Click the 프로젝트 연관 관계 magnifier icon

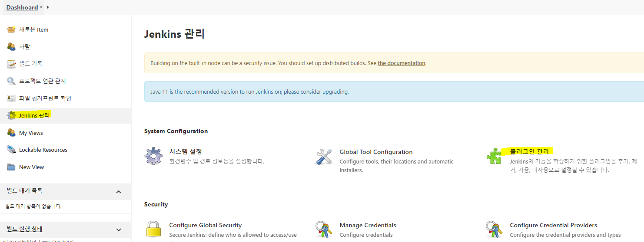pyautogui.click(x=11, y=81)
